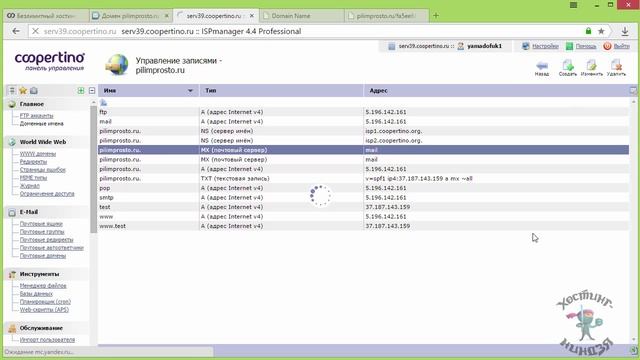Open Импорт пользователя in the sidebar
The height and width of the screenshot is (360, 640).
[47, 340]
